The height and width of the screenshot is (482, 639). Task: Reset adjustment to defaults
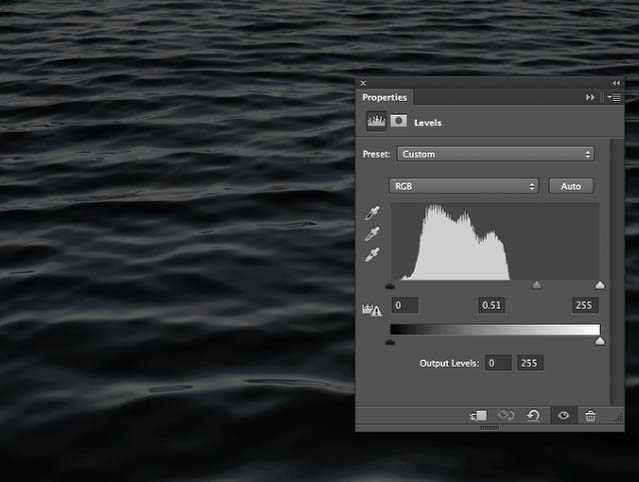click(534, 416)
